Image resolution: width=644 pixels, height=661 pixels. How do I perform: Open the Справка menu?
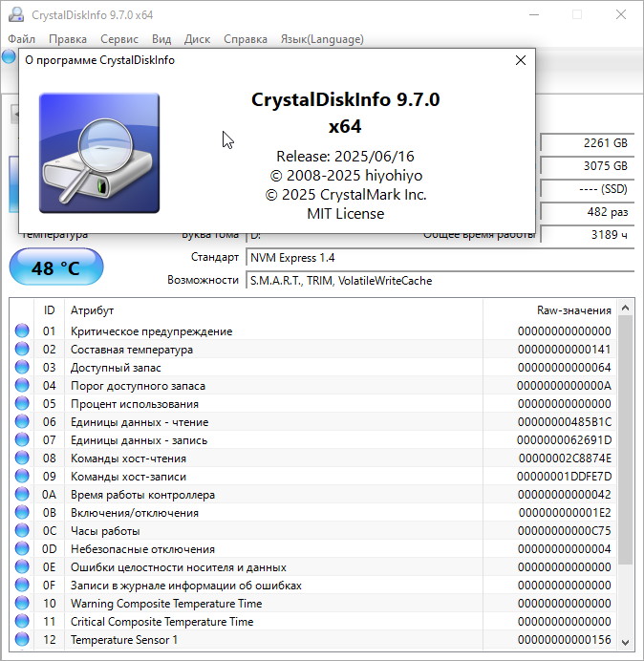246,39
